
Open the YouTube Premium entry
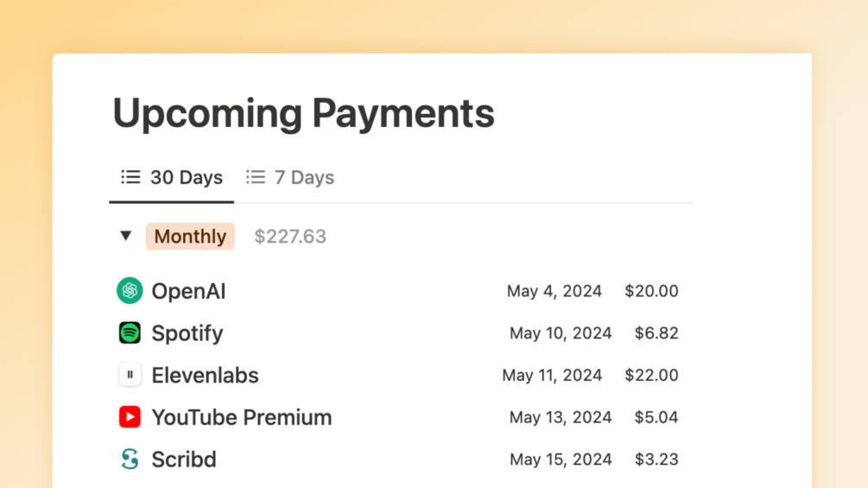tap(241, 417)
